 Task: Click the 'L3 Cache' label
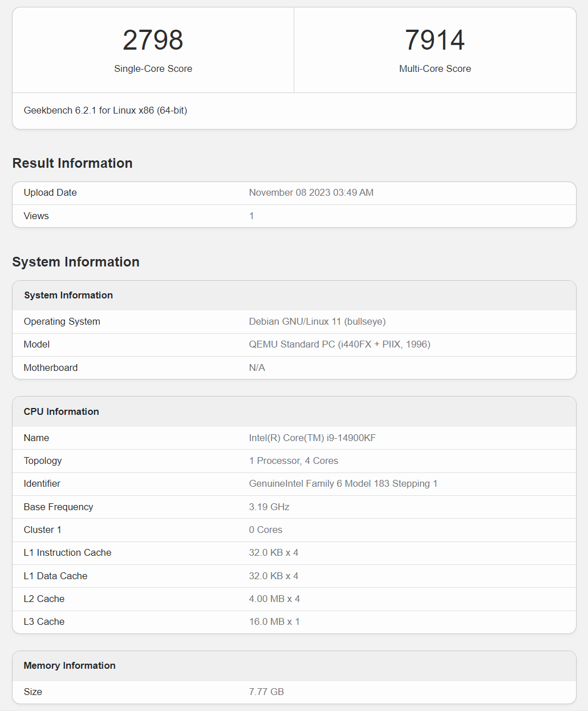(44, 621)
